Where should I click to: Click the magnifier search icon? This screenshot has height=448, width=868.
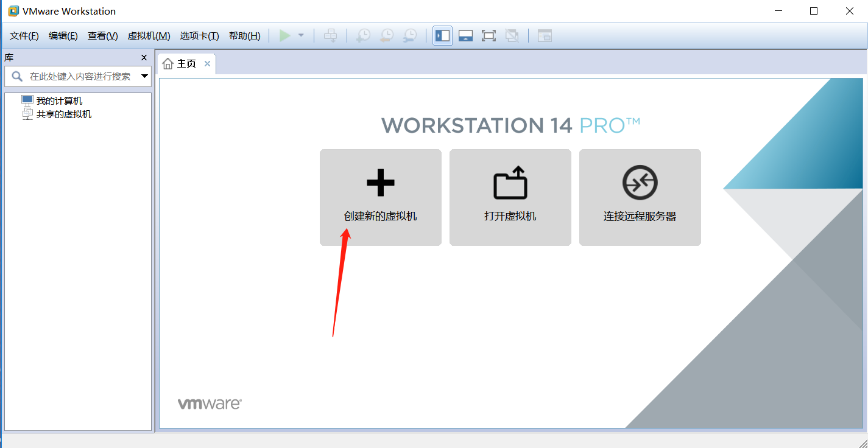pyautogui.click(x=16, y=76)
